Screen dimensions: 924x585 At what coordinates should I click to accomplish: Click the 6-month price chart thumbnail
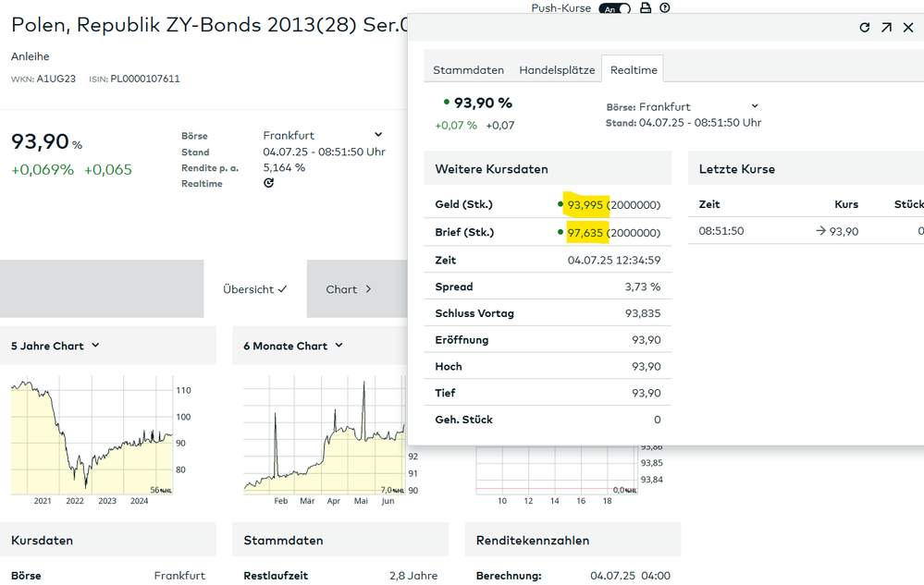coord(324,434)
